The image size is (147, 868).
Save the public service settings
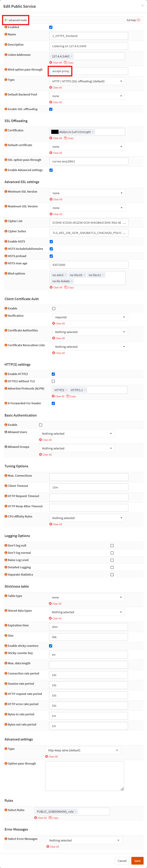(137, 861)
